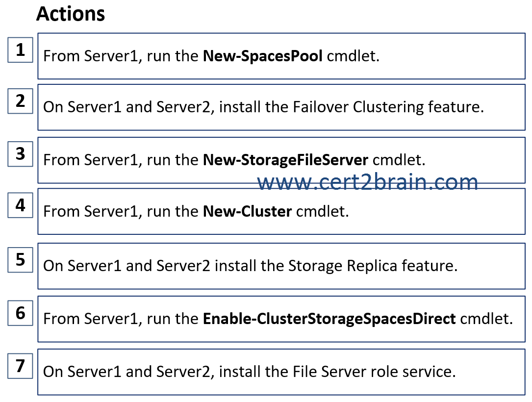532x402 pixels.
Task: Click the number 6 box
Action: click(x=21, y=313)
